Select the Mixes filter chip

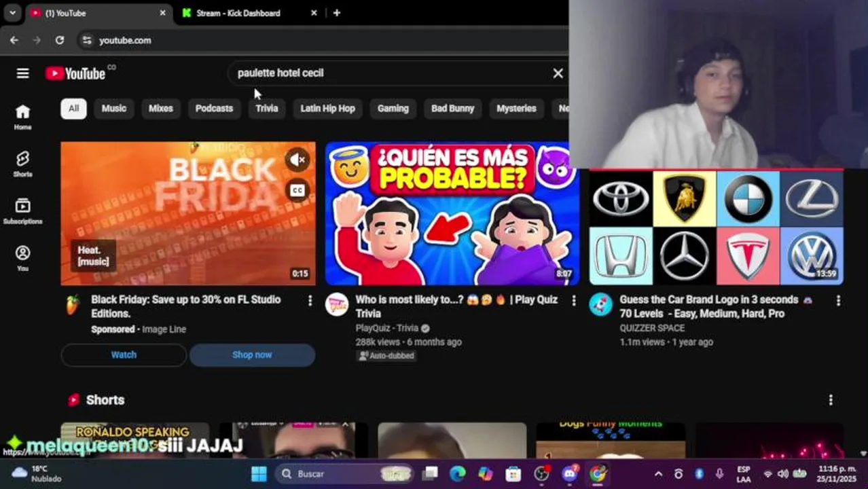coord(161,108)
